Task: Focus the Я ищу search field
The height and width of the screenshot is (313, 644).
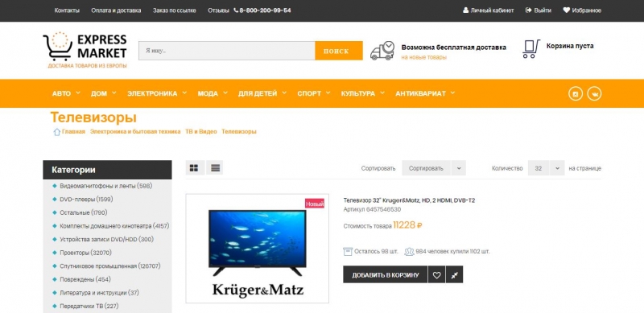Action: pyautogui.click(x=227, y=51)
